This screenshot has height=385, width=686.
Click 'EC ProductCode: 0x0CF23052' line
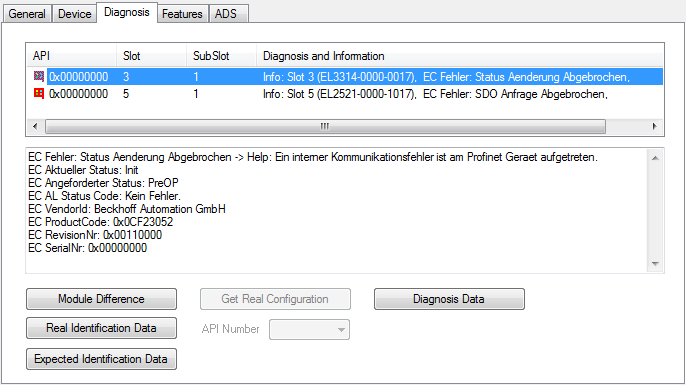click(101, 222)
